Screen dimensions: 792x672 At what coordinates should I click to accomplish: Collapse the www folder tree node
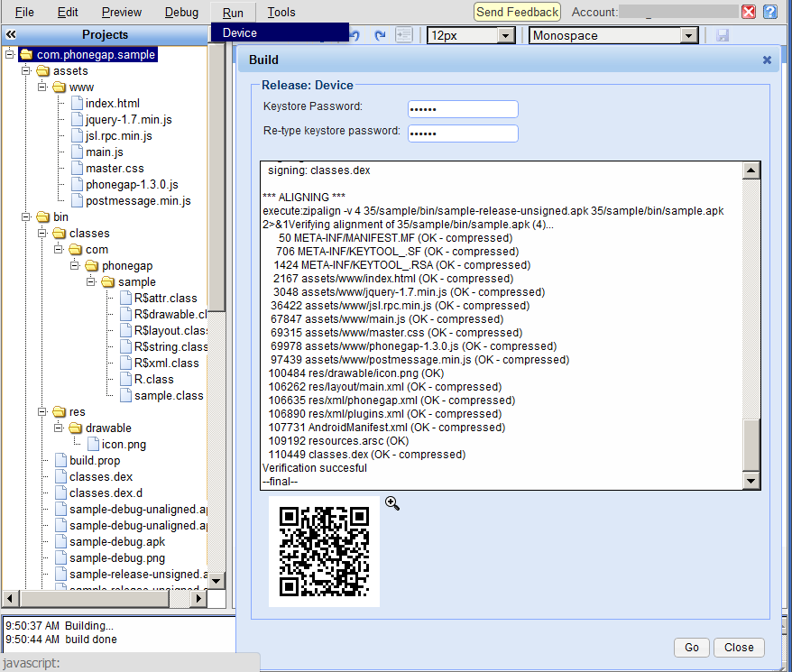pyautogui.click(x=42, y=87)
